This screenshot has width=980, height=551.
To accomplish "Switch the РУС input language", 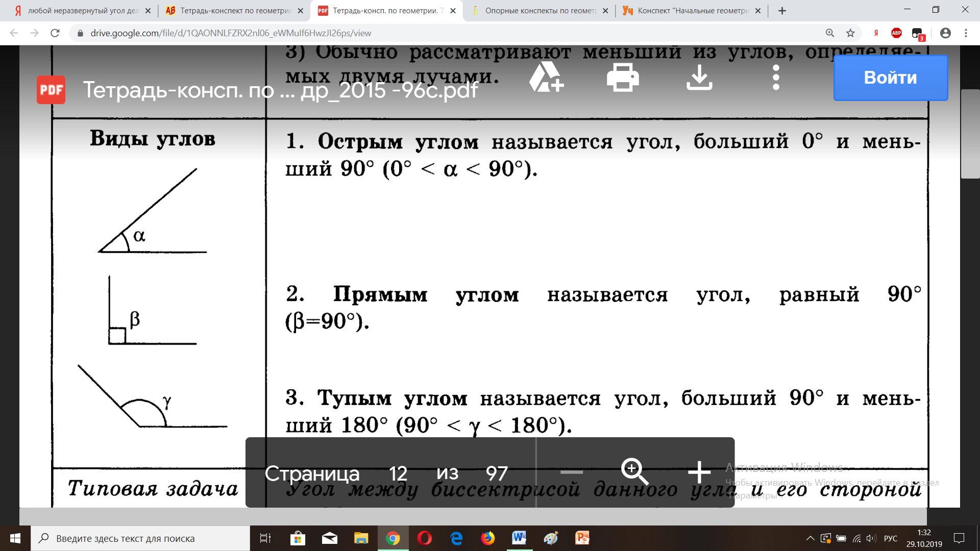I will 891,538.
